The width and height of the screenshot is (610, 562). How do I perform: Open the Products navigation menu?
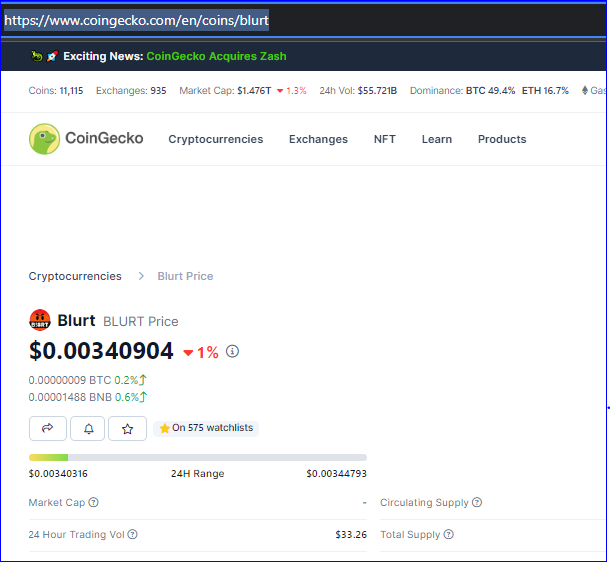click(x=502, y=139)
